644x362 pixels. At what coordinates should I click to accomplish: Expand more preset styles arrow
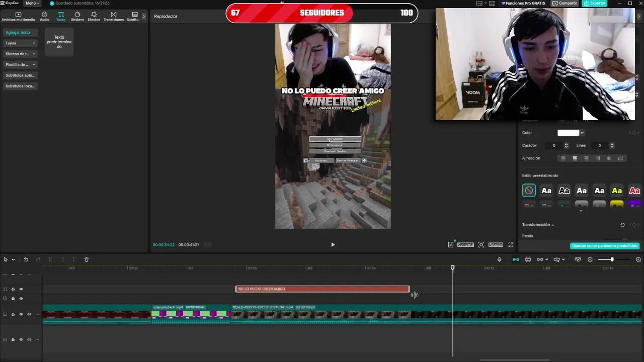581,211
